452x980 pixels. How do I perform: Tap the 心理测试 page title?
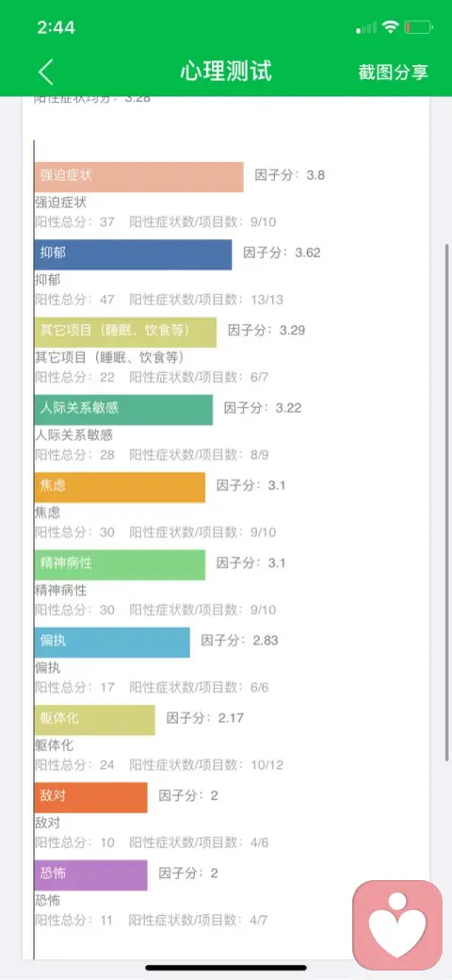(226, 72)
